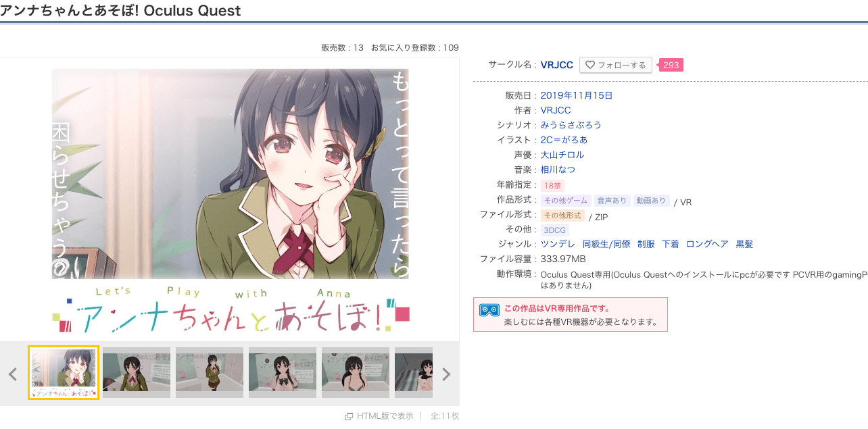Click the Oculus Quest専用 operating environment text

click(704, 280)
